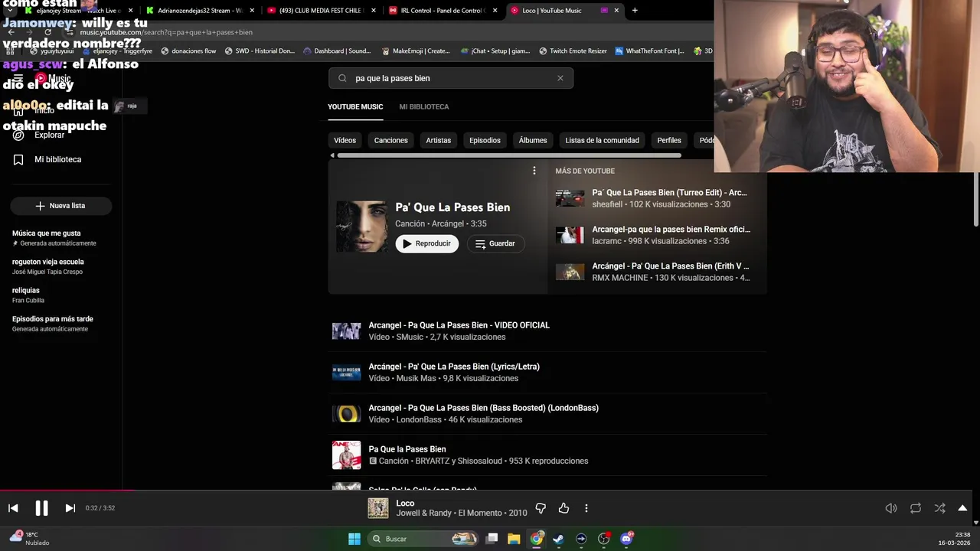980x551 pixels.
Task: Open more options for Loco in player bar
Action: point(586,508)
